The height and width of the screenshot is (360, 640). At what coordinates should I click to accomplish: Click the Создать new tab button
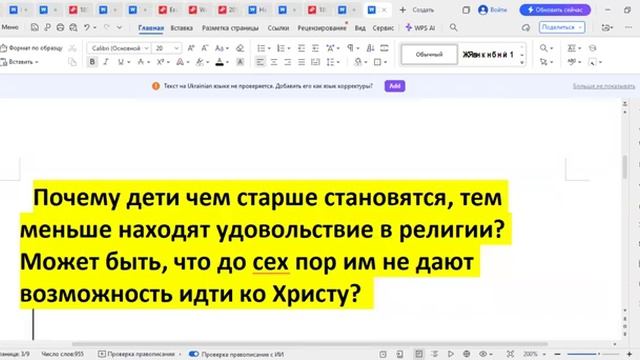coord(417,10)
